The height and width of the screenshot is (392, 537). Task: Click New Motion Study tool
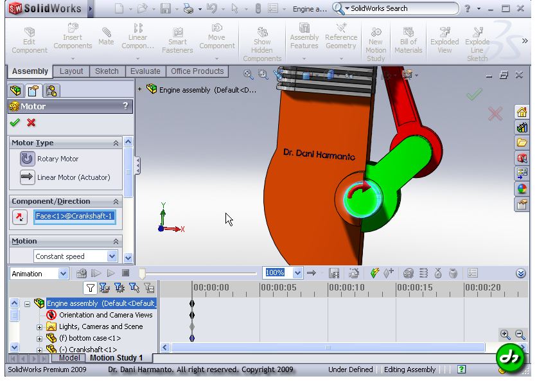point(376,44)
